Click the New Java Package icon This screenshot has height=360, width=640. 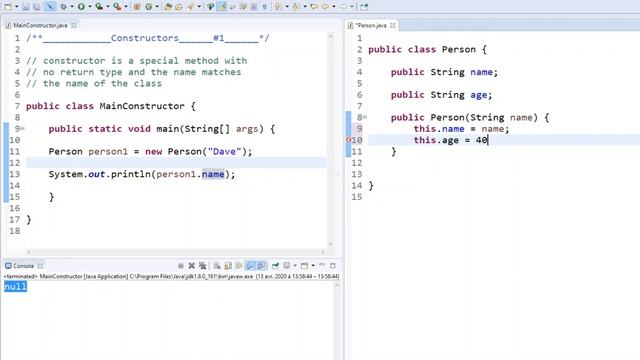(137, 7)
